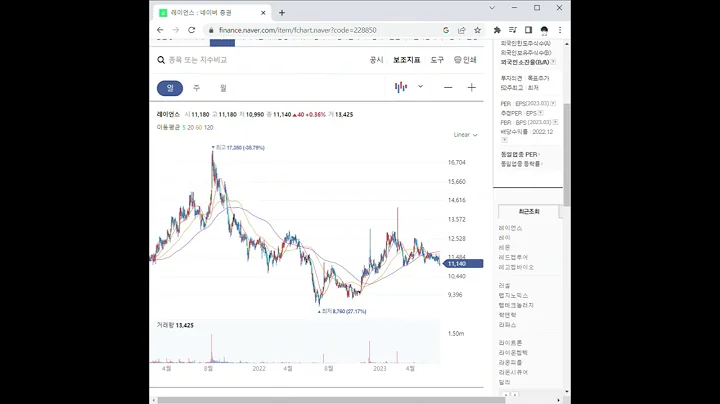Open 램테크놀러지 in recent list
The width and height of the screenshot is (720, 404).
click(x=516, y=305)
